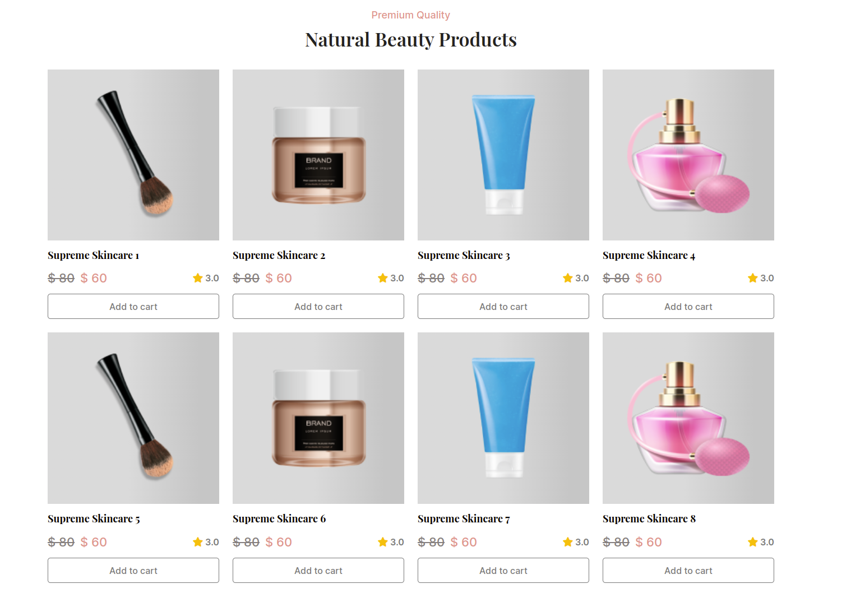851x616 pixels.
Task: Click the star rating icon for Supreme Skincare 1
Action: tap(197, 278)
